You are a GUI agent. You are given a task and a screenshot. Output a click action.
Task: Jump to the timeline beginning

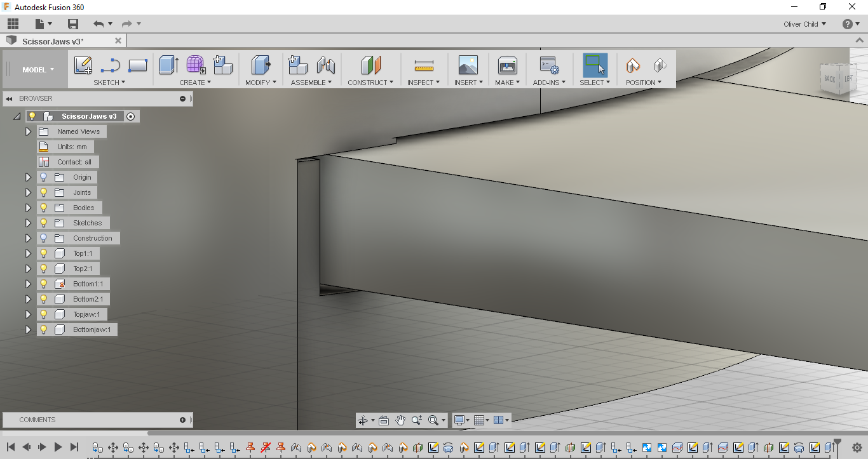[x=11, y=447]
